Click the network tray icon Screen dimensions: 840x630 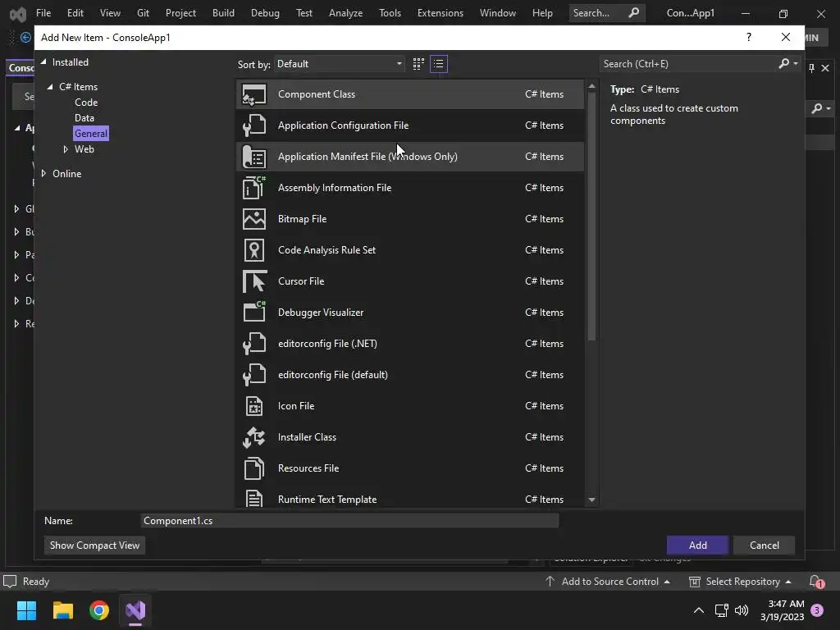click(721, 610)
